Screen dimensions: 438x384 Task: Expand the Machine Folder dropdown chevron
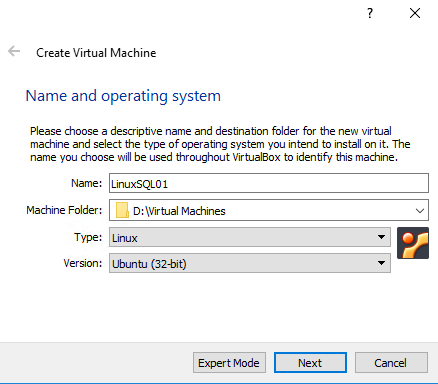point(420,211)
